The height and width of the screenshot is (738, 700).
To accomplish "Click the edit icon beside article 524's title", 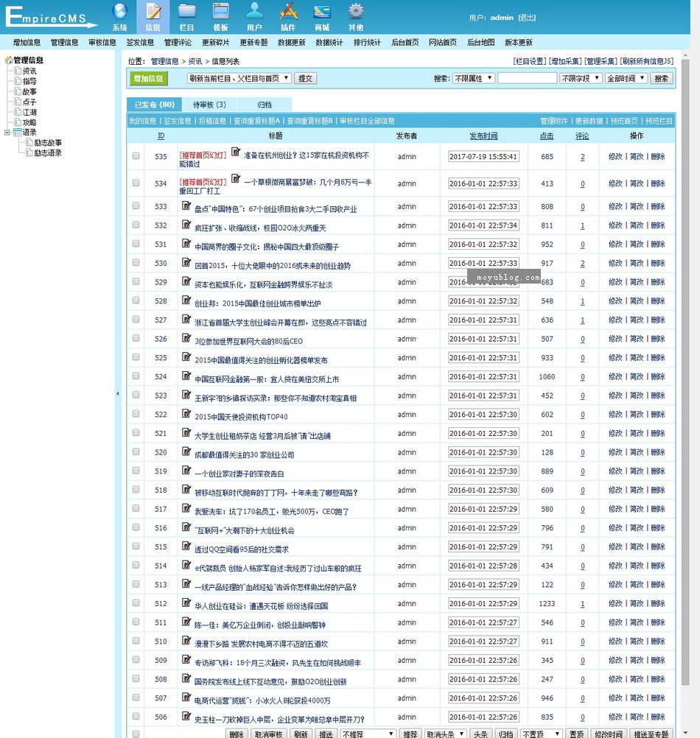I will pyautogui.click(x=187, y=376).
